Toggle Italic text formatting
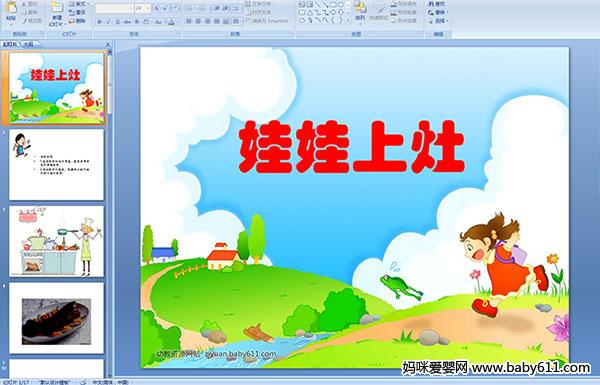The height and width of the screenshot is (385, 600). pos(108,22)
